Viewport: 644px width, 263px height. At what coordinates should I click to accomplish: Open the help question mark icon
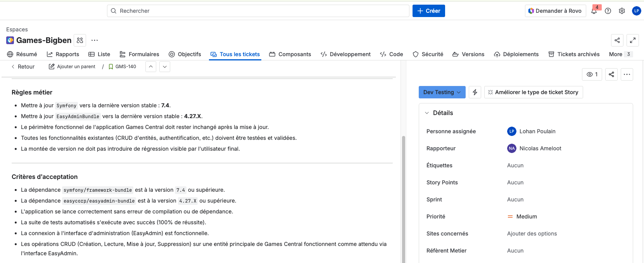608,11
